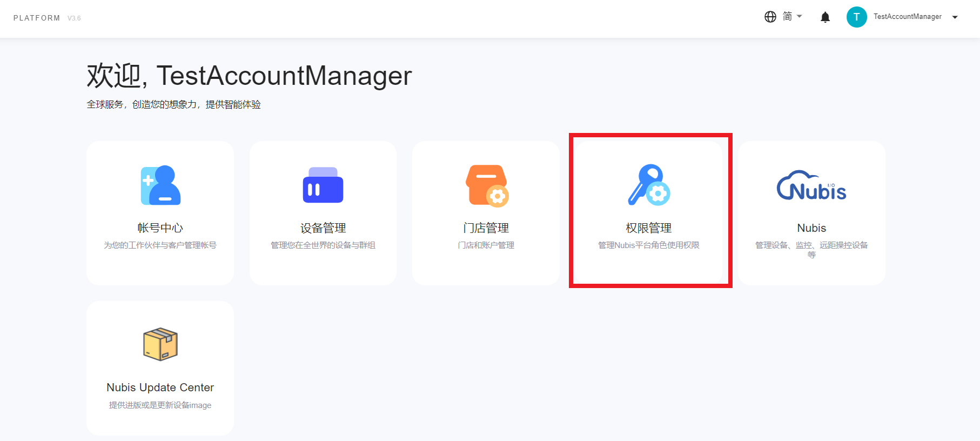Image resolution: width=980 pixels, height=441 pixels.
Task: Open the Nubis cloud logo
Action: 811,185
